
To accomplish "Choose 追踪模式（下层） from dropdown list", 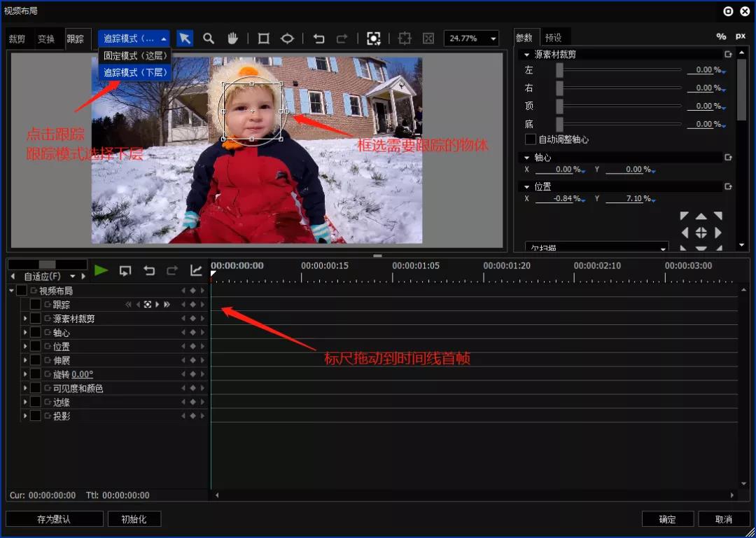I will (x=136, y=72).
